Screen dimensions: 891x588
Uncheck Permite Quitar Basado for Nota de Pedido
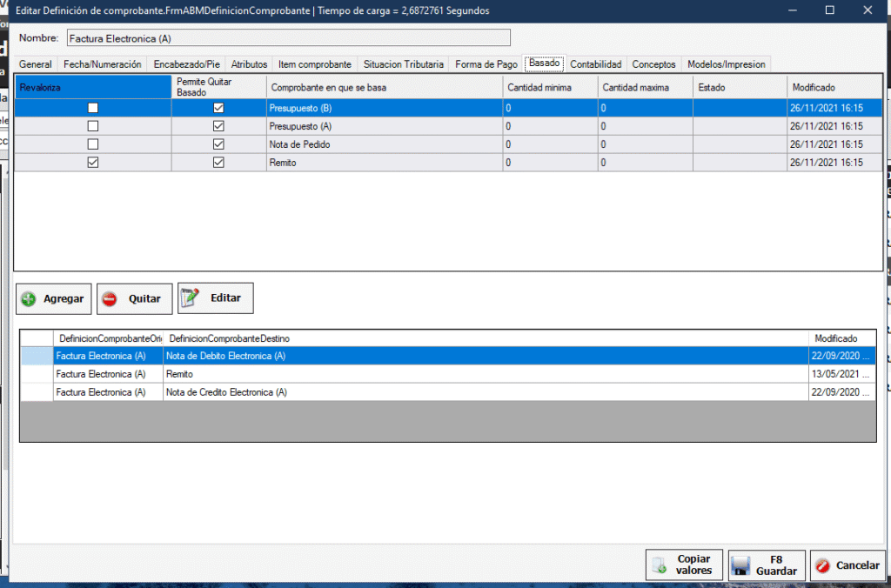(x=218, y=144)
